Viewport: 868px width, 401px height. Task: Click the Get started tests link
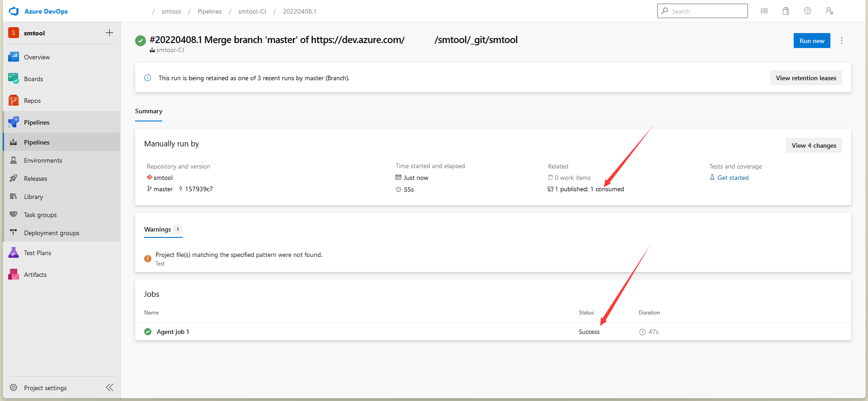732,178
